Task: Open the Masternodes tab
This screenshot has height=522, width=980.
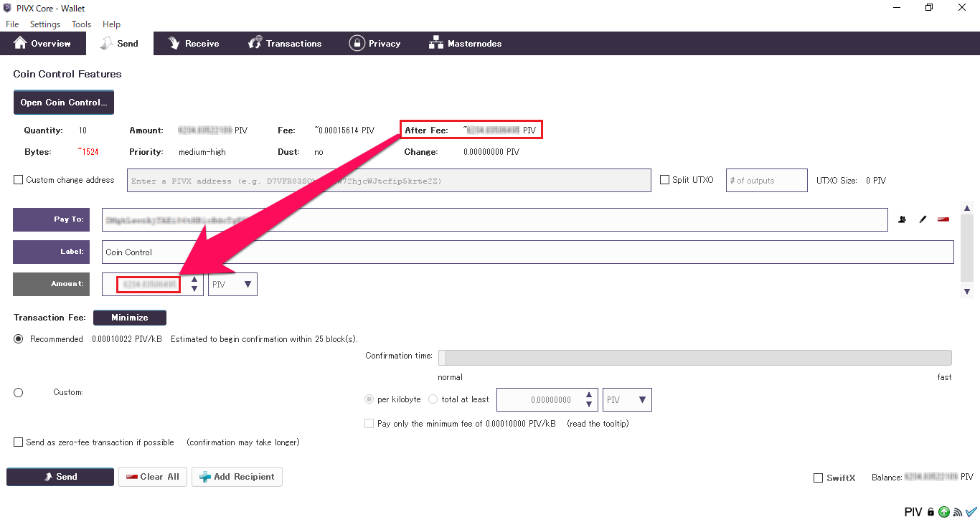Action: [465, 44]
